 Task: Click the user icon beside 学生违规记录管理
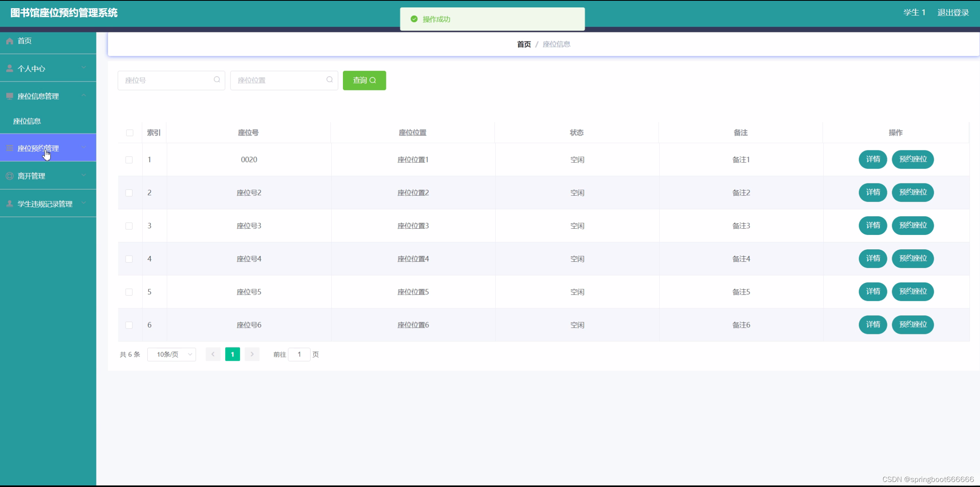(10, 203)
